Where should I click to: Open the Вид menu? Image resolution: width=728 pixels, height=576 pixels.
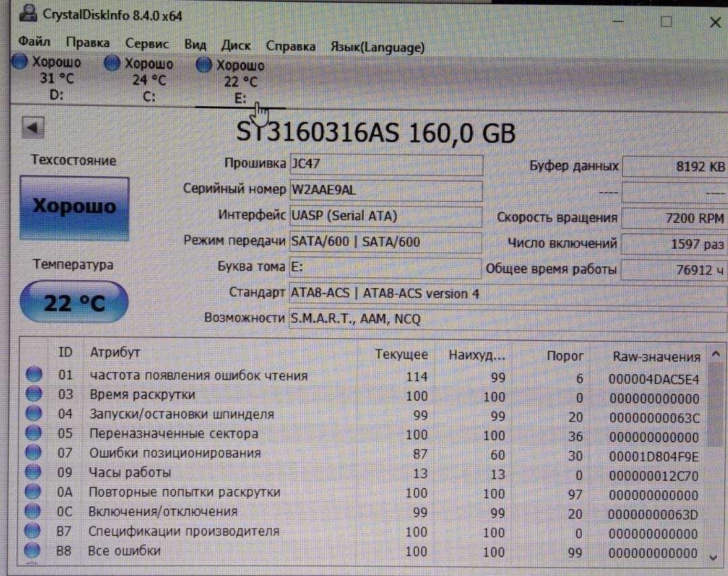(195, 44)
